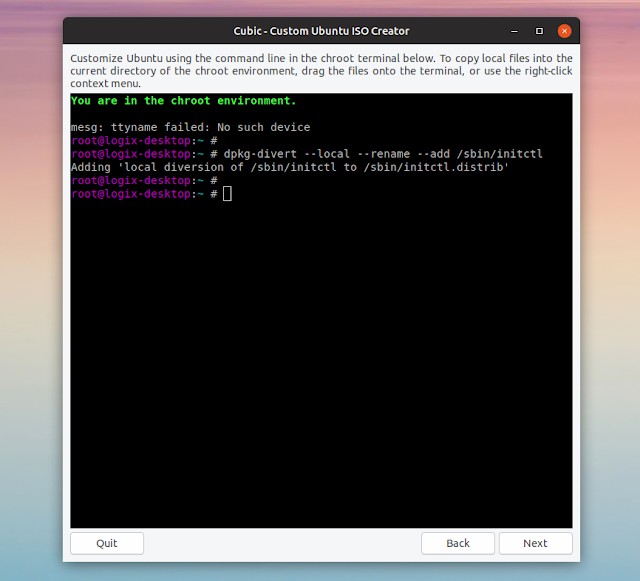
Task: Focus the terminal at the cursor prompt
Action: click(x=227, y=194)
